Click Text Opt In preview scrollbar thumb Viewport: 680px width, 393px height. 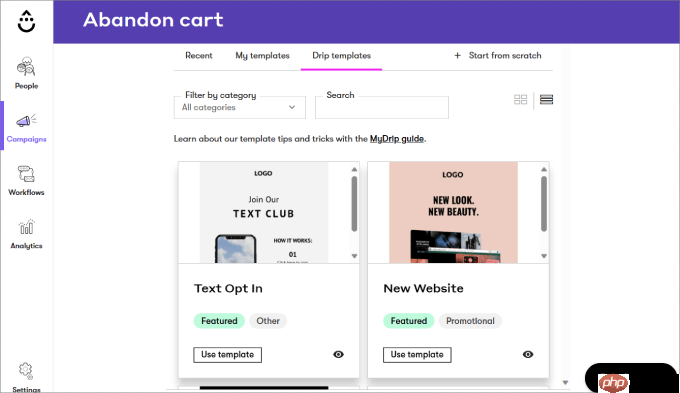pyautogui.click(x=354, y=203)
